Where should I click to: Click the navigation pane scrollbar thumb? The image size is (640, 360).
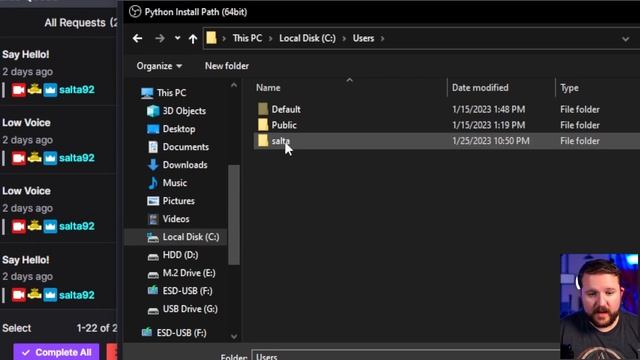234,215
